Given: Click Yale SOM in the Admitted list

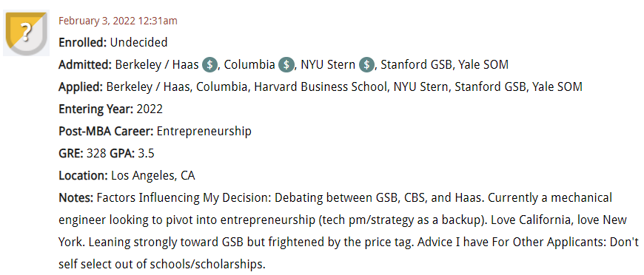Looking at the screenshot, I should [x=483, y=65].
